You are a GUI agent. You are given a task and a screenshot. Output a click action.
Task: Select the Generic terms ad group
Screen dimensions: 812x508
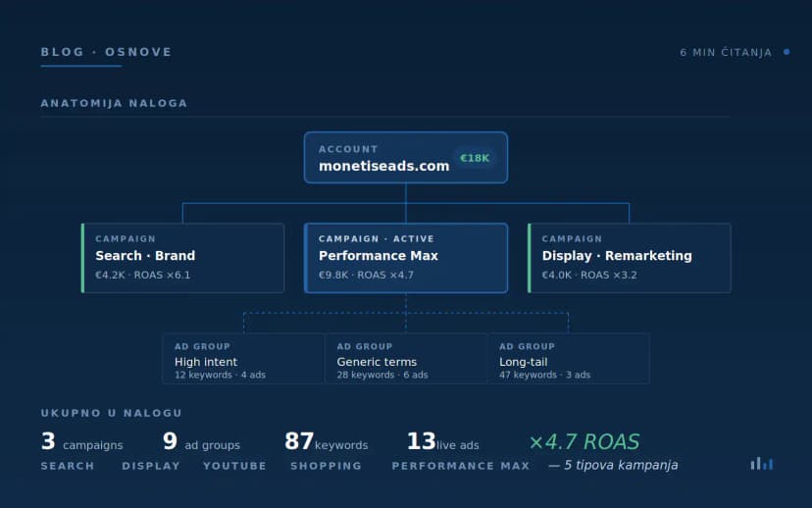405,359
